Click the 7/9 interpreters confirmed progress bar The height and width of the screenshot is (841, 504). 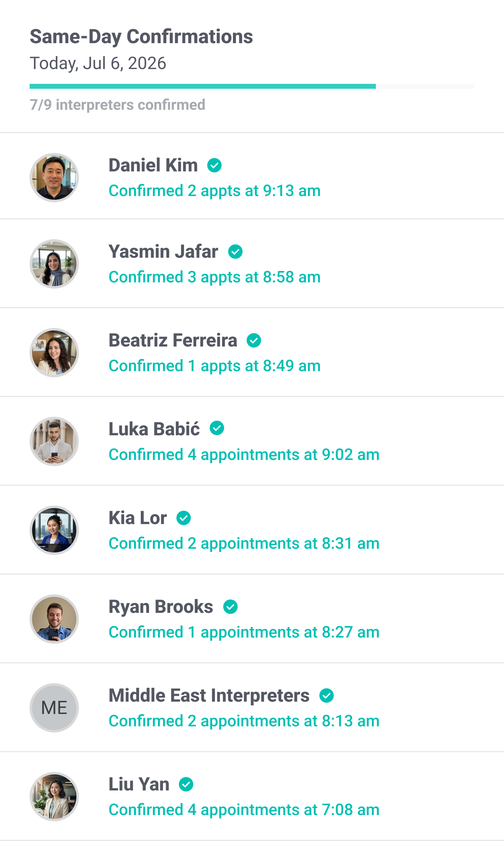pos(252,85)
